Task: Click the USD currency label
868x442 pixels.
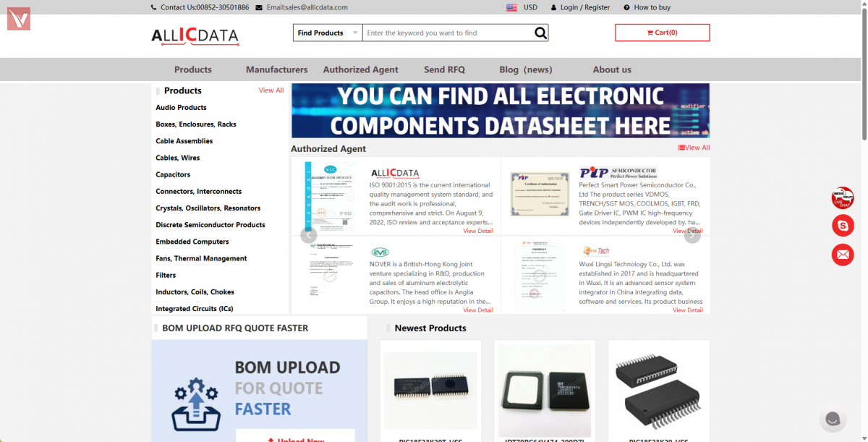Action: click(x=530, y=7)
